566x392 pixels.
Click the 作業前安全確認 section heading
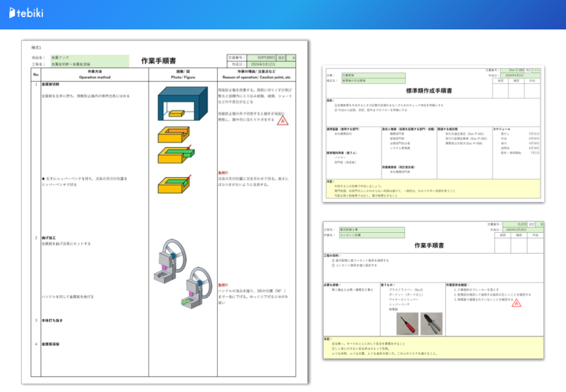(458, 285)
